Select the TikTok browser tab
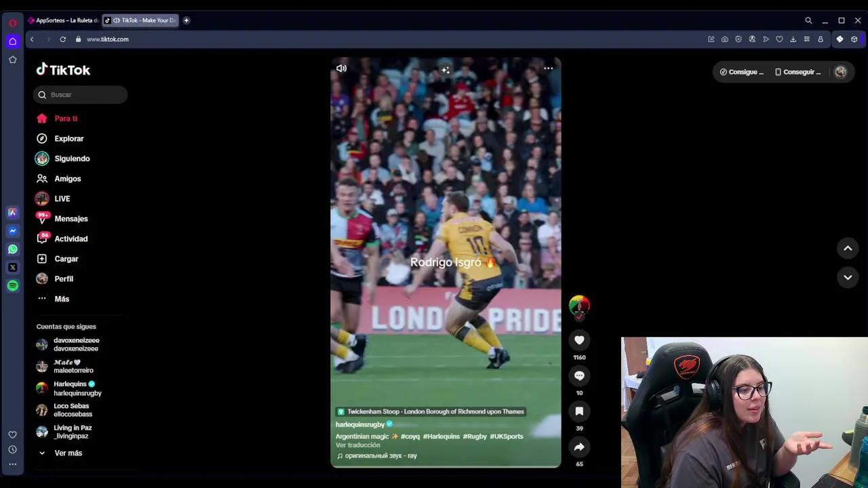This screenshot has width=868, height=488. (x=141, y=20)
